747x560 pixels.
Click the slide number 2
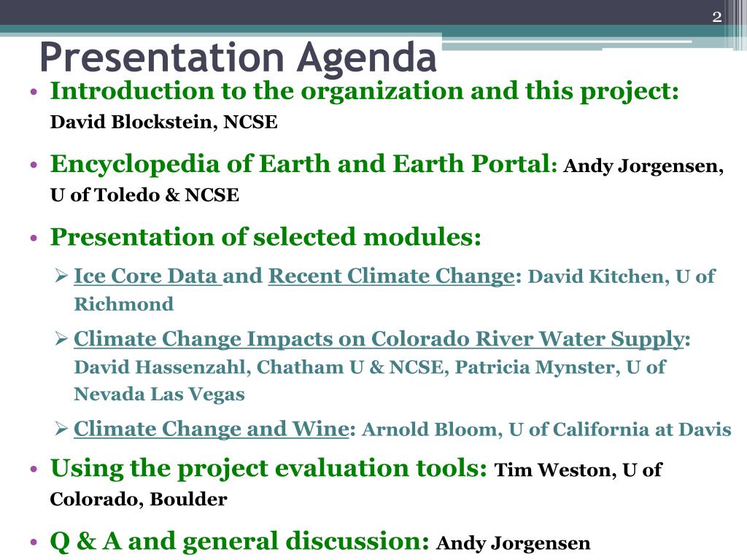pyautogui.click(x=717, y=17)
